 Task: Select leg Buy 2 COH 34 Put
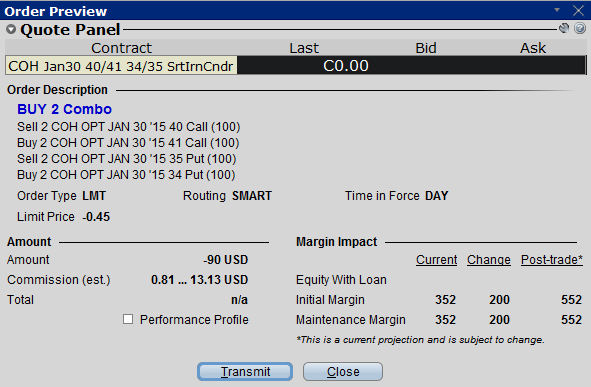tap(126, 175)
